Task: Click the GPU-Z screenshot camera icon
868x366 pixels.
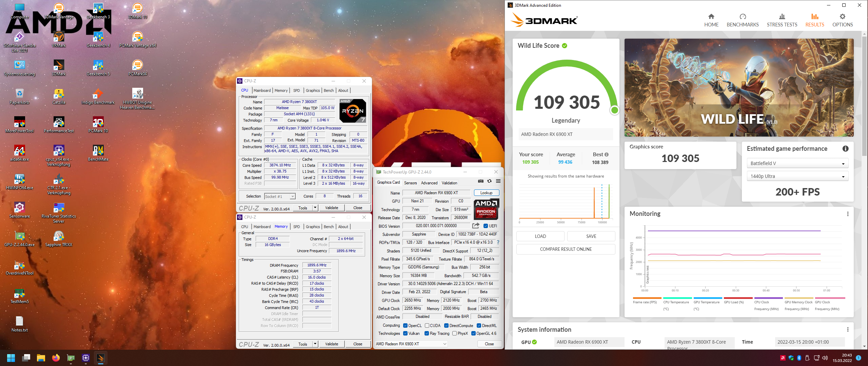Action: pos(481,181)
